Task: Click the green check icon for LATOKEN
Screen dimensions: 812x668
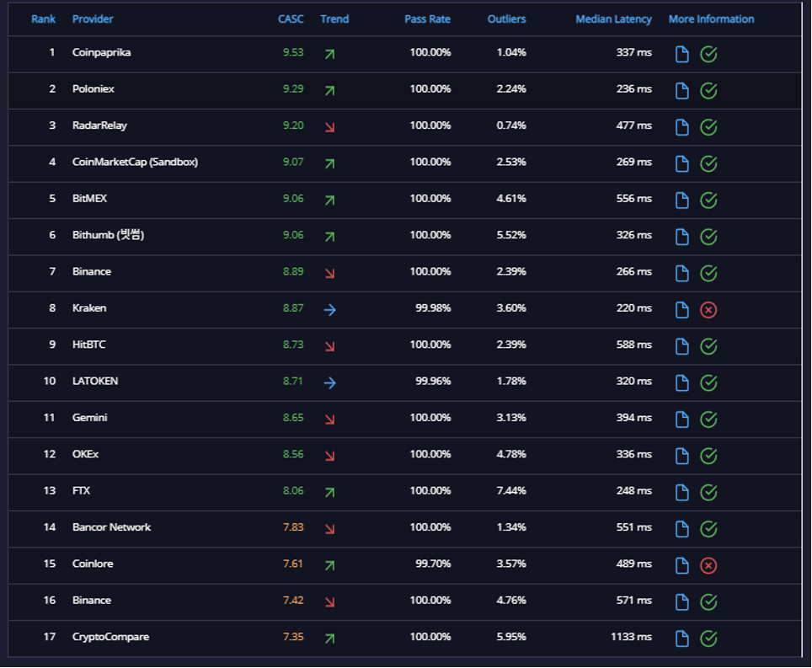Action: [708, 382]
